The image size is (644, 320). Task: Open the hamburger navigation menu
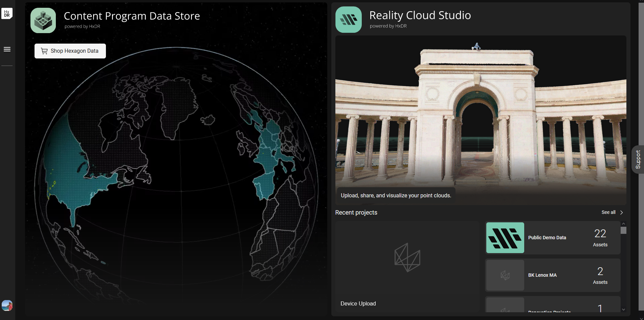click(x=7, y=49)
